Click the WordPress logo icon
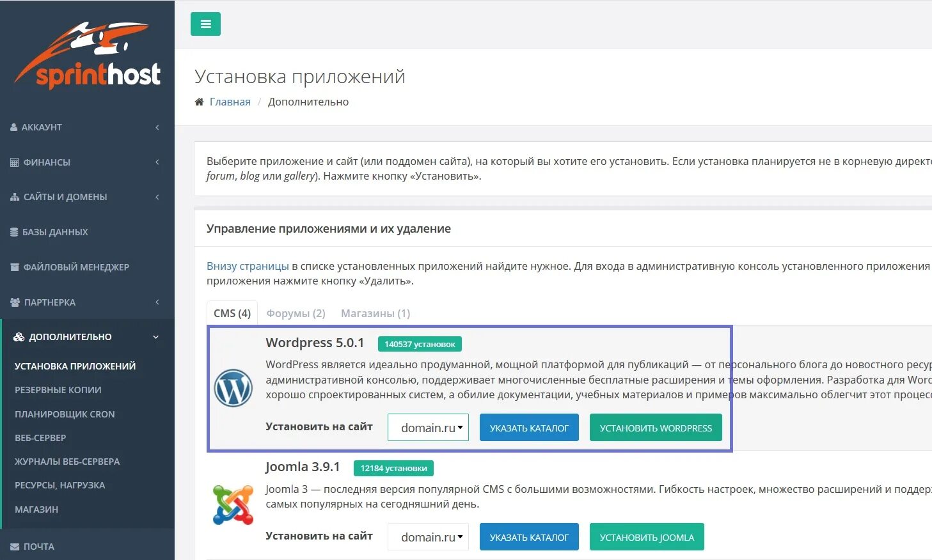This screenshot has height=560, width=932. tap(233, 388)
